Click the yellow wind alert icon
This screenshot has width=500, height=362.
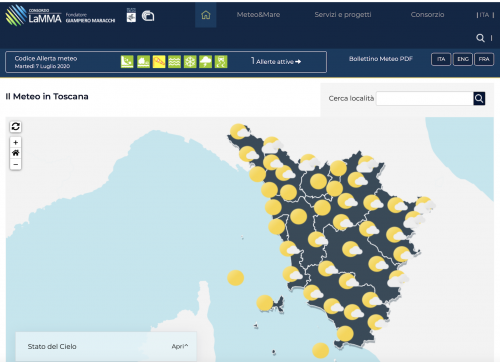point(159,62)
